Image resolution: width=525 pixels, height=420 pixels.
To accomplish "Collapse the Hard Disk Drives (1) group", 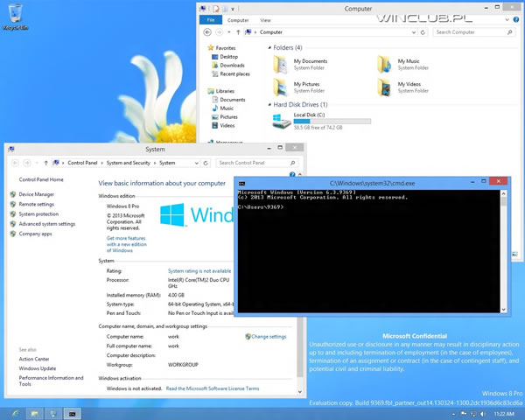I will pos(269,105).
